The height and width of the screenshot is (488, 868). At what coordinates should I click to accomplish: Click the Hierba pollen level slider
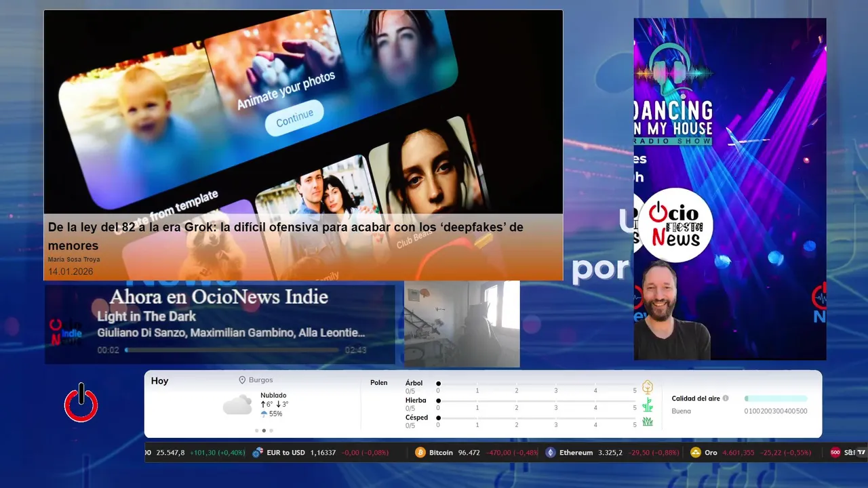tap(536, 401)
